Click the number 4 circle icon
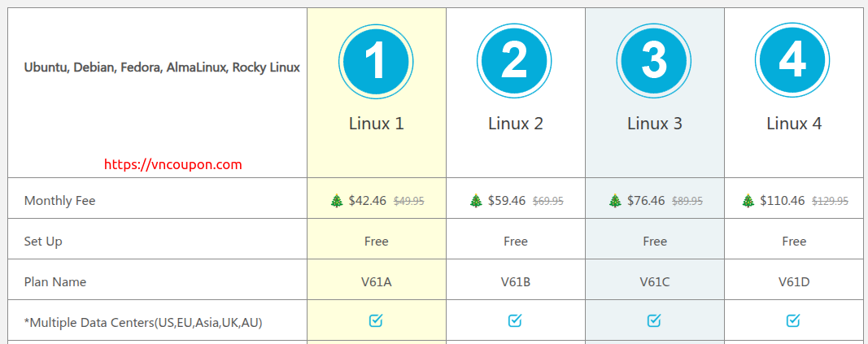This screenshot has height=344, width=868. point(793,61)
